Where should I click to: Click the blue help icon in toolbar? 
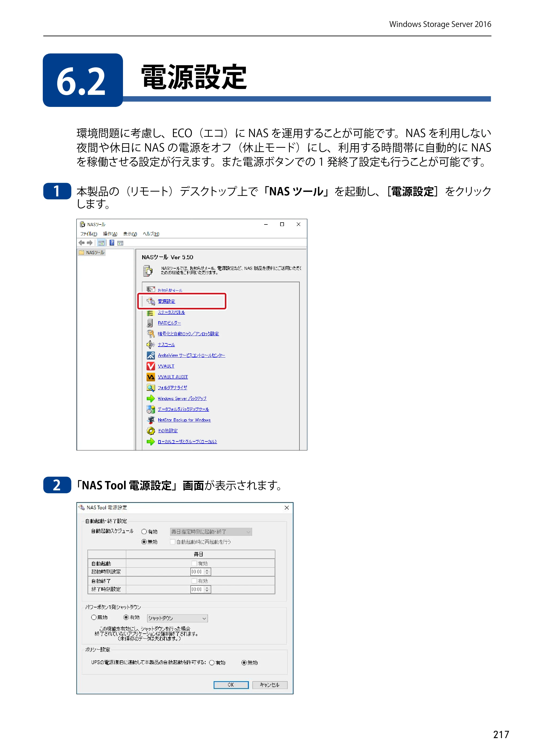pos(112,243)
